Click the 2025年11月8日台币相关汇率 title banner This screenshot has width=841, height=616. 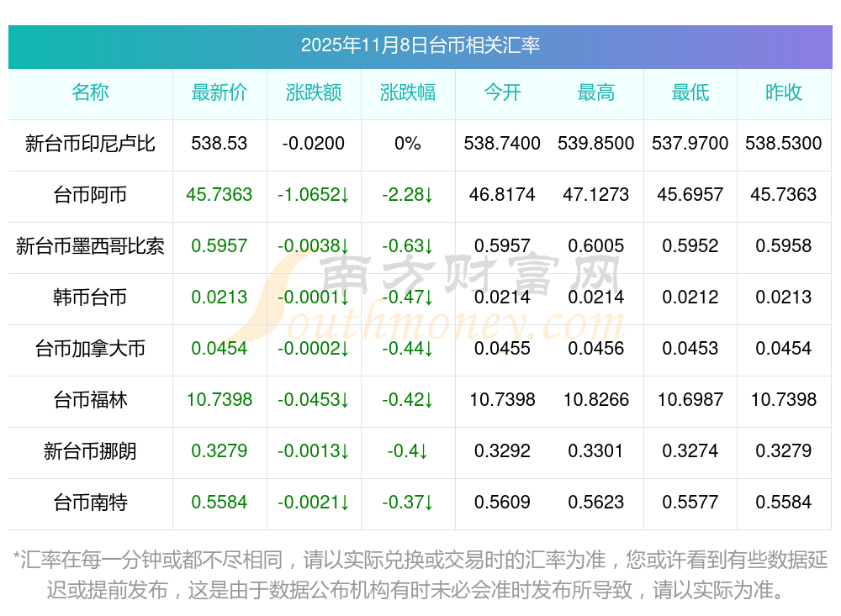click(x=420, y=45)
